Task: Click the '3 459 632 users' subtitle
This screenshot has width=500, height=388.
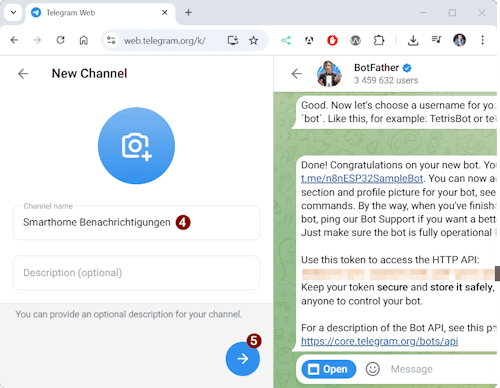Action: tap(386, 80)
